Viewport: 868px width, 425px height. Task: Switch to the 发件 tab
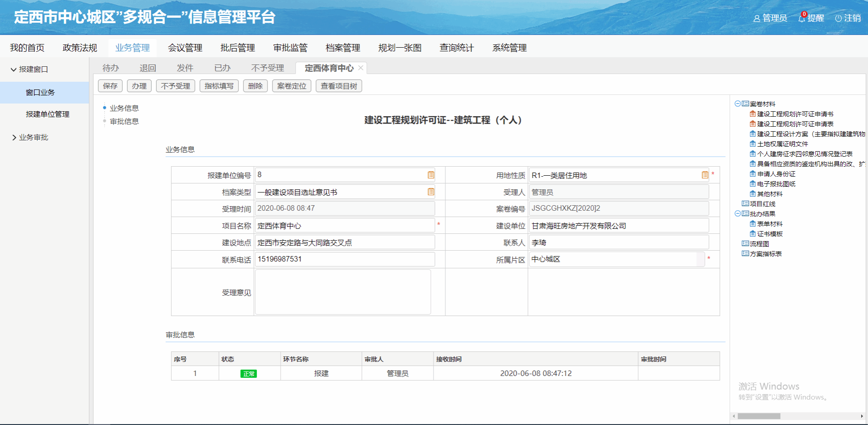point(185,68)
